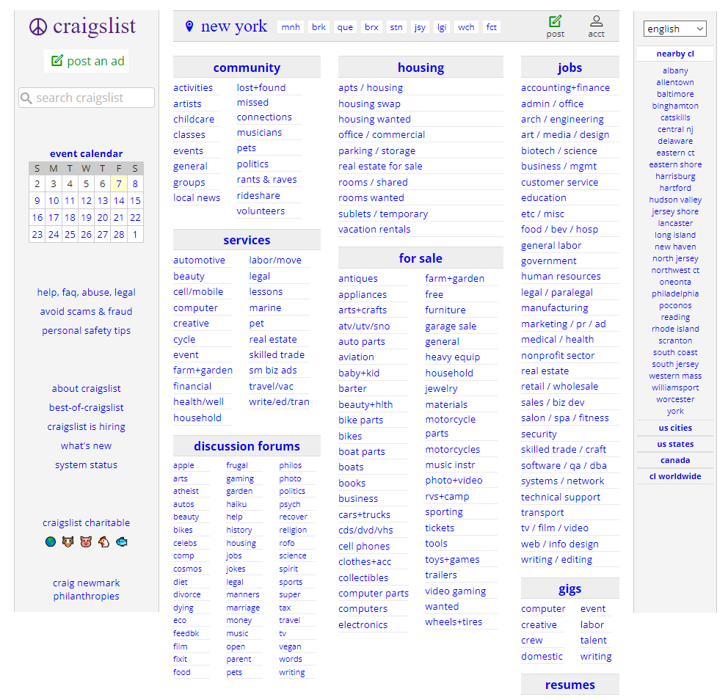Select the jsy area tab
This screenshot has width=728, height=700.
(420, 27)
